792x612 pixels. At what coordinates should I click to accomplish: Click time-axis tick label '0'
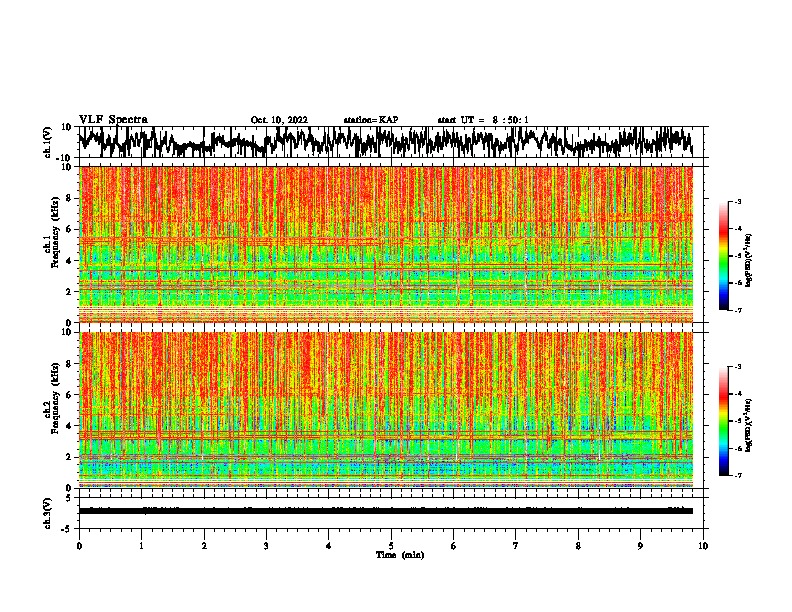[79, 546]
